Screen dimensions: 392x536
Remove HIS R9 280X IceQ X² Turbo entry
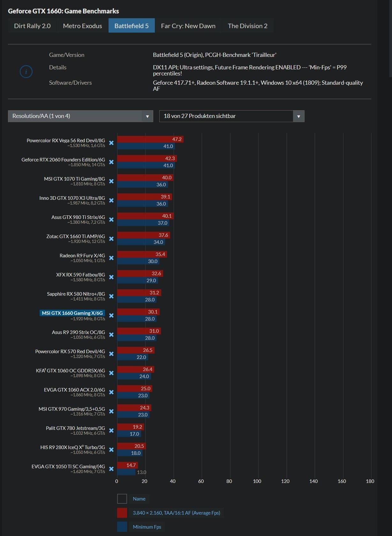tap(111, 450)
